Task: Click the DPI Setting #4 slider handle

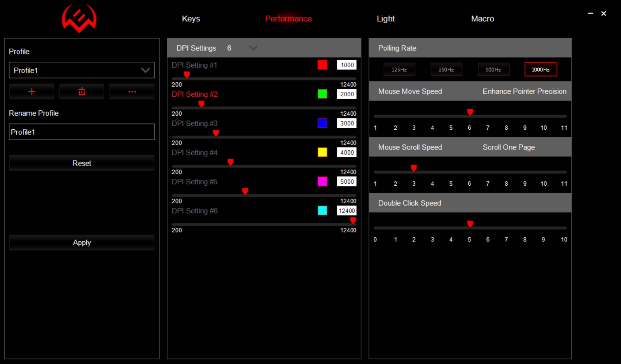Action: pos(231,162)
